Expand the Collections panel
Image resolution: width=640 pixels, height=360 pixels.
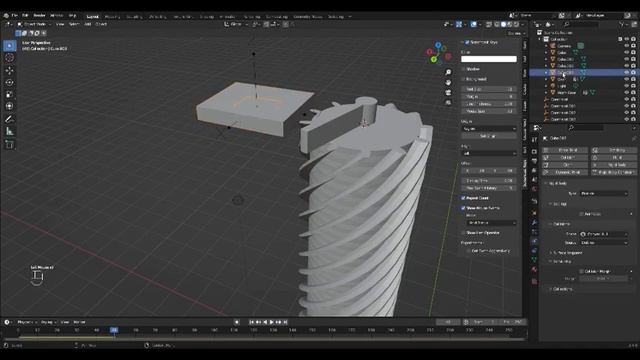coord(562,289)
